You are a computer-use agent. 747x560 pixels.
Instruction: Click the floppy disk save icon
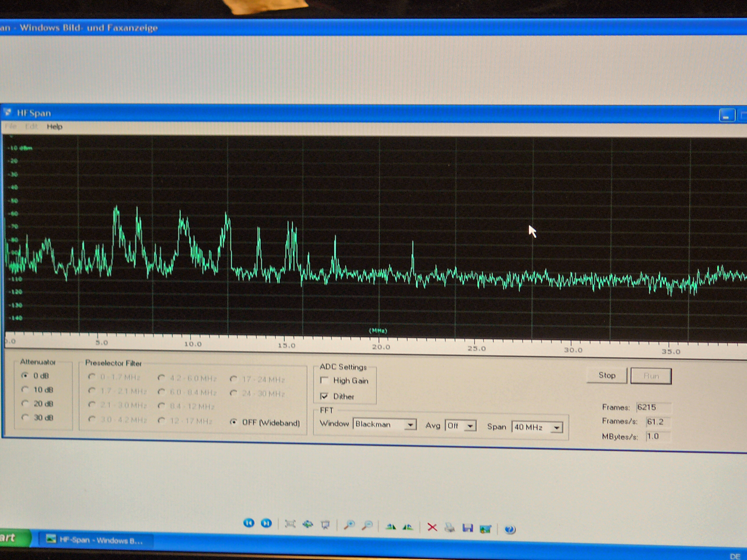click(467, 528)
